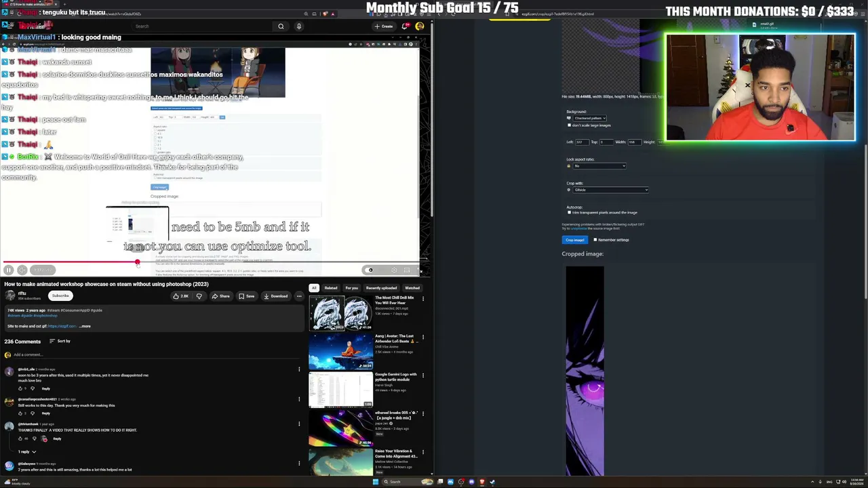Open Aang Avatar Lofi Beats thumbnail
The height and width of the screenshot is (488, 868).
[x=340, y=351]
